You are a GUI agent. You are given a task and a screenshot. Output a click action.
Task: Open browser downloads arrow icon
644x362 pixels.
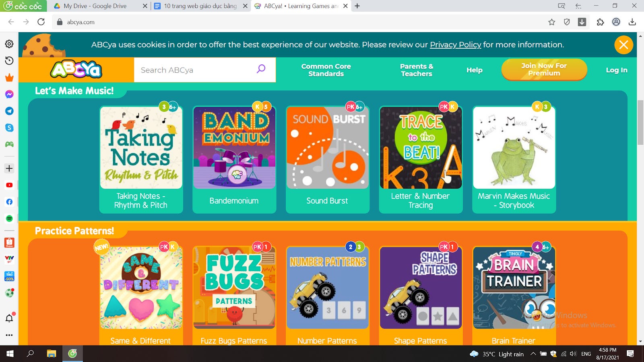632,22
